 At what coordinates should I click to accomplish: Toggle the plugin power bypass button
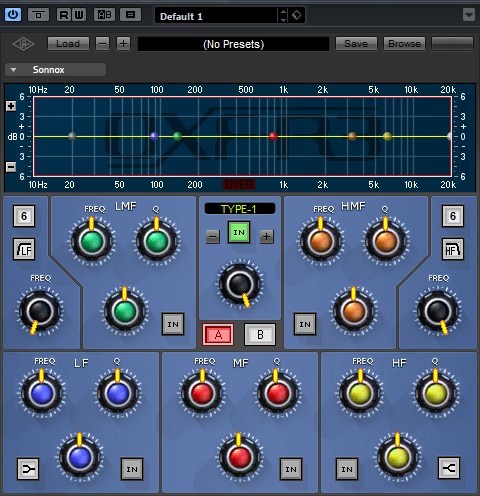[x=13, y=15]
